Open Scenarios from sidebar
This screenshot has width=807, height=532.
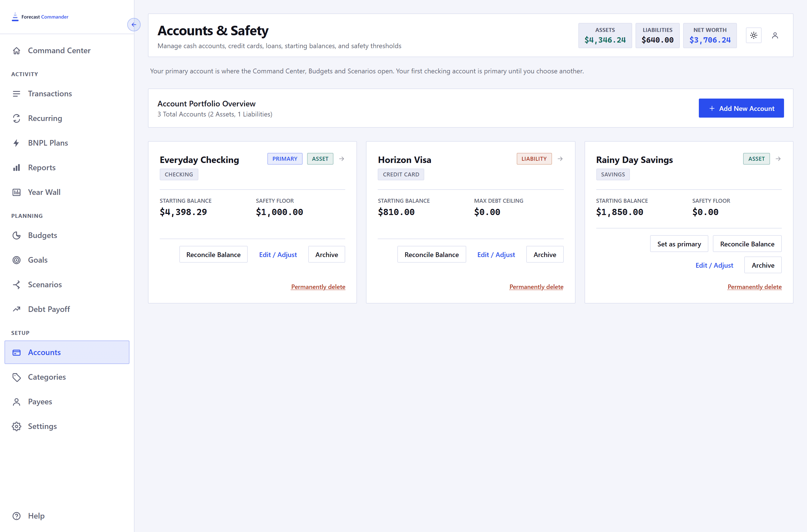67,285
